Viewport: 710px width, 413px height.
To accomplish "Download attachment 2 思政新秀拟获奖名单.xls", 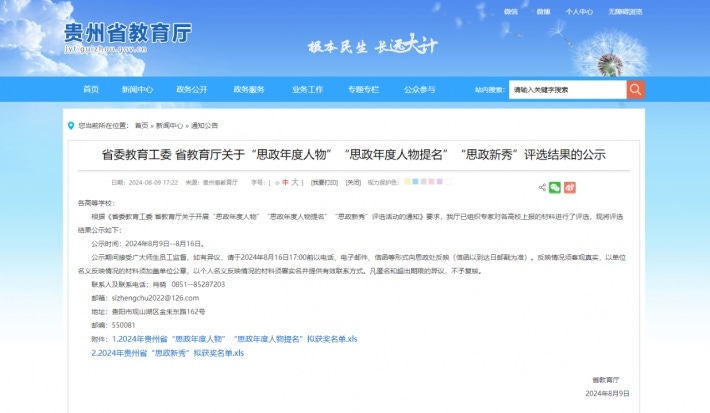I will (x=168, y=353).
